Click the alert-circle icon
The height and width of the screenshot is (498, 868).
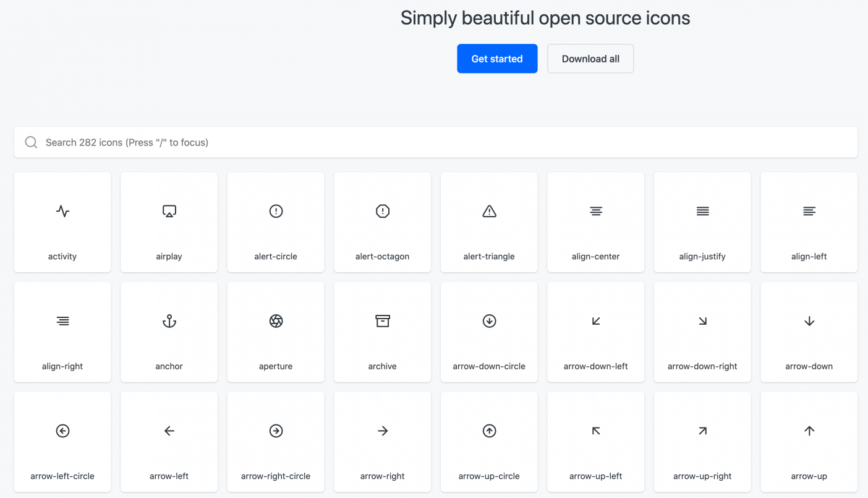point(276,211)
